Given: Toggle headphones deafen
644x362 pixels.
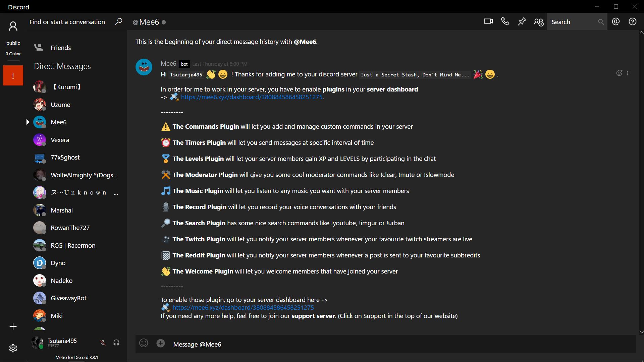Looking at the screenshot, I should (x=116, y=343).
